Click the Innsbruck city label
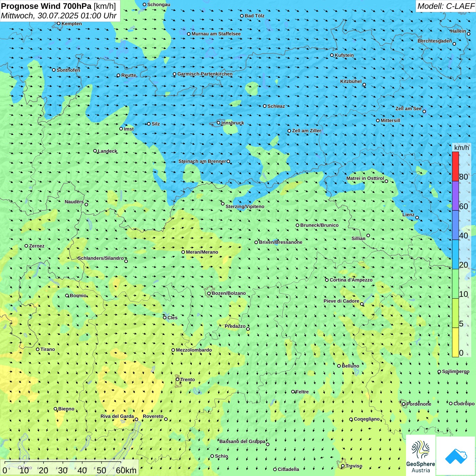The height and width of the screenshot is (476, 476). pyautogui.click(x=233, y=123)
